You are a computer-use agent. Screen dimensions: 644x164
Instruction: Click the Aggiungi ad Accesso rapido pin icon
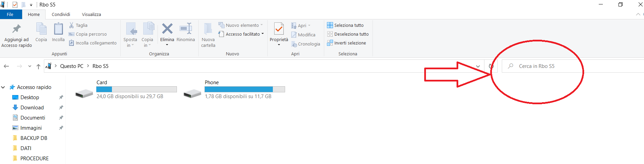pos(16,29)
